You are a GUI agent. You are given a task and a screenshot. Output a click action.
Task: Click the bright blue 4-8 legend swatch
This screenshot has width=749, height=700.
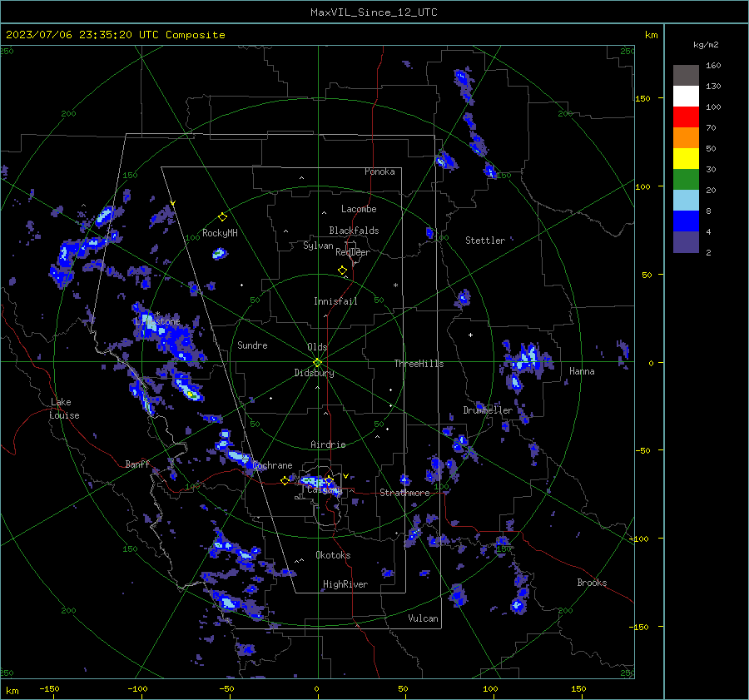coord(686,221)
